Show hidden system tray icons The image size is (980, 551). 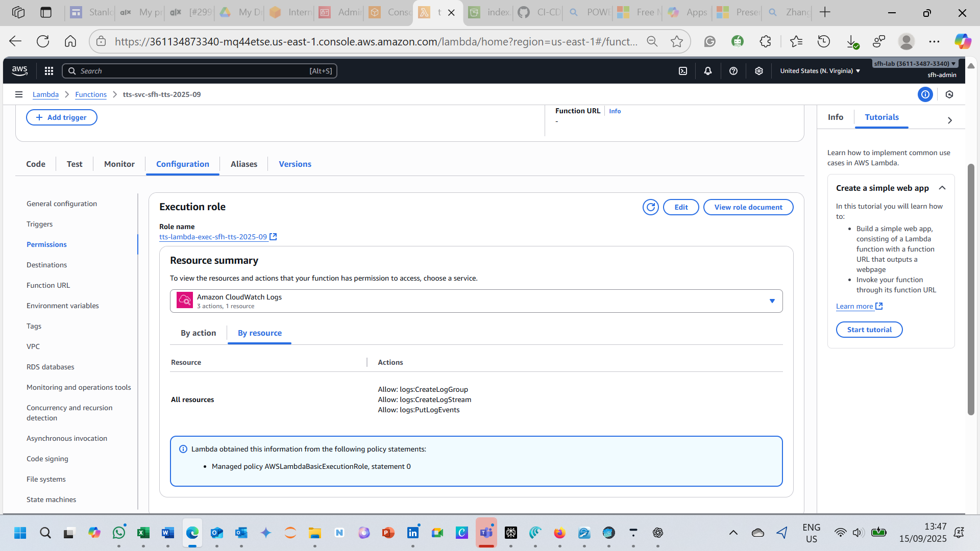(x=733, y=533)
